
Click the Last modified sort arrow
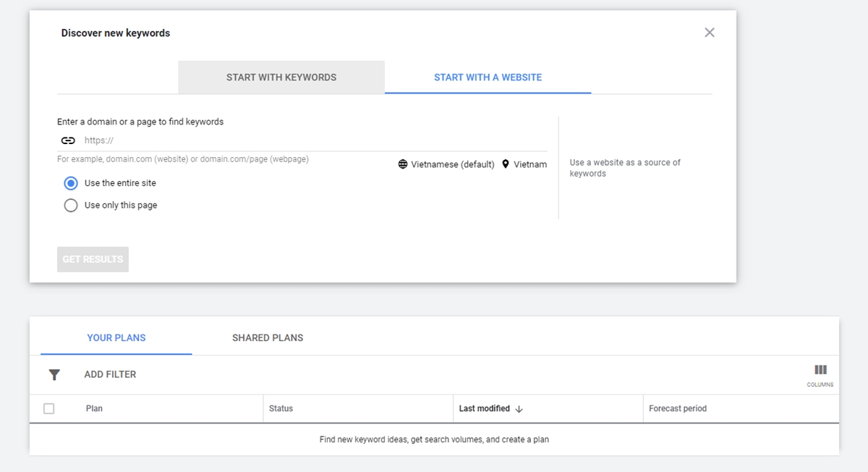[519, 409]
